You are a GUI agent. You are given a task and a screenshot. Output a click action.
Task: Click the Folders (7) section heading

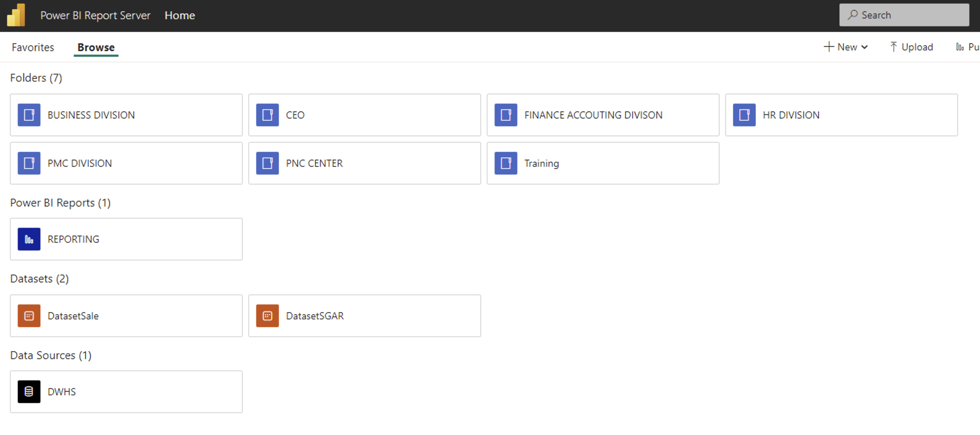(36, 78)
